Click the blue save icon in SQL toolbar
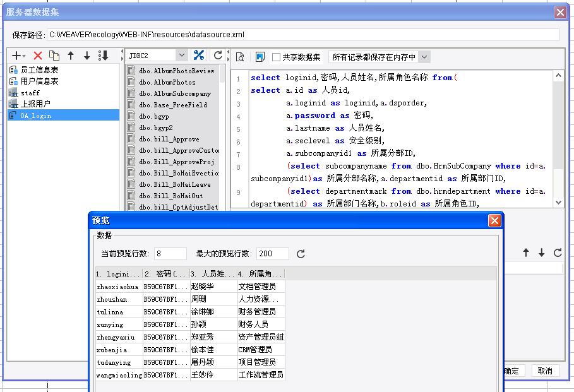 coord(260,57)
